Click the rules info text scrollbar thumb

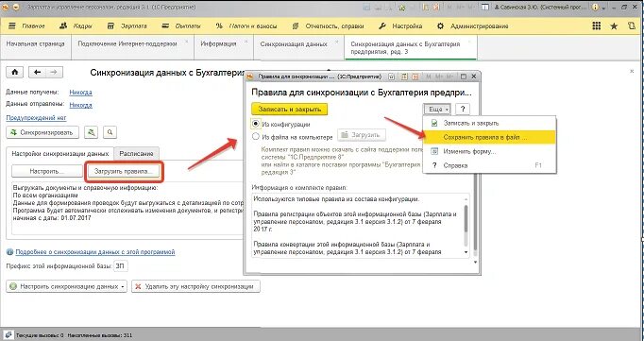coord(466,218)
